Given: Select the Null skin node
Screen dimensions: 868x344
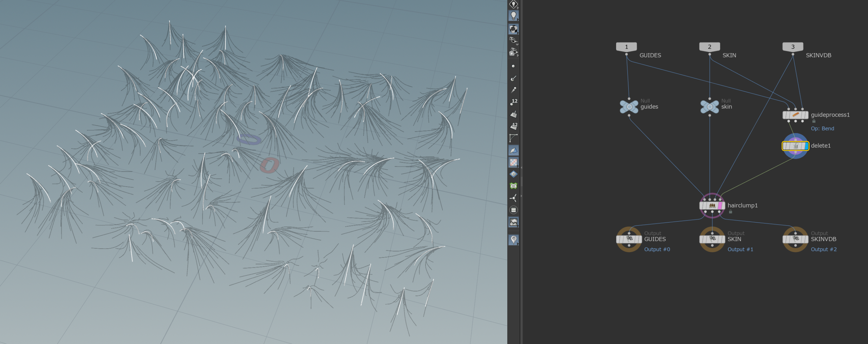Looking at the screenshot, I should pos(709,107).
